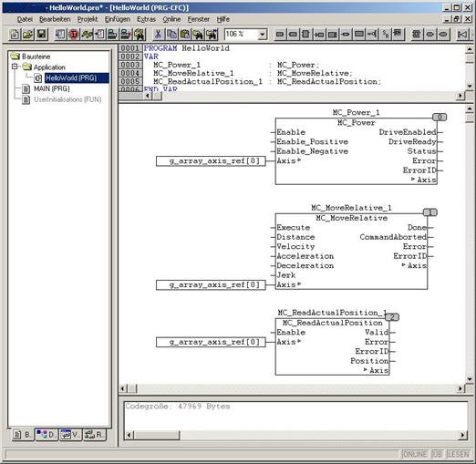Screen dimensions: 476x464
Task: Click the down arrow of CFC vertical scrollbar
Action: [x=470, y=379]
